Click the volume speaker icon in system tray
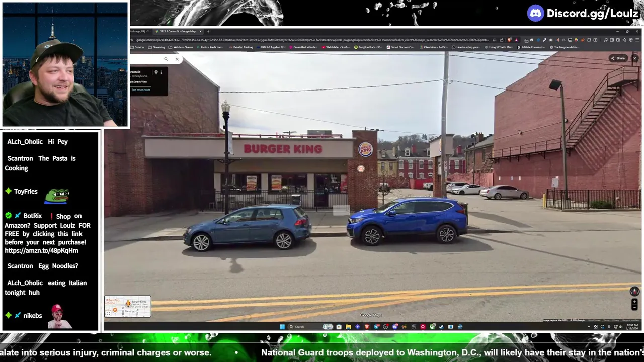 coord(620,327)
